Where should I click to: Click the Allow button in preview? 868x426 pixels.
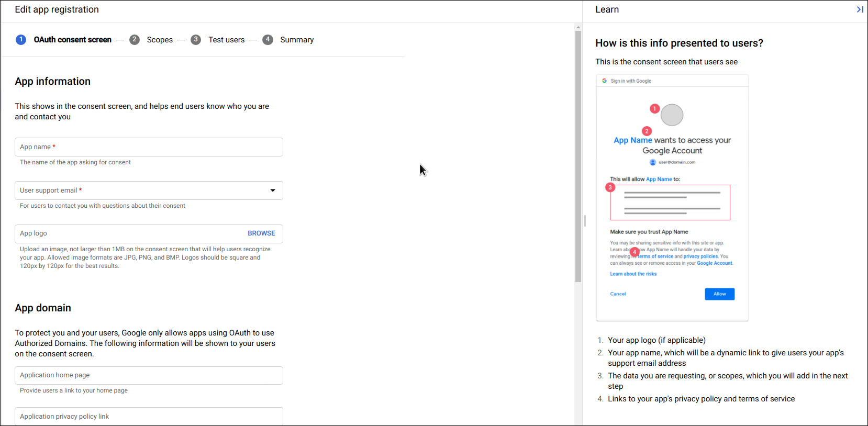tap(719, 294)
